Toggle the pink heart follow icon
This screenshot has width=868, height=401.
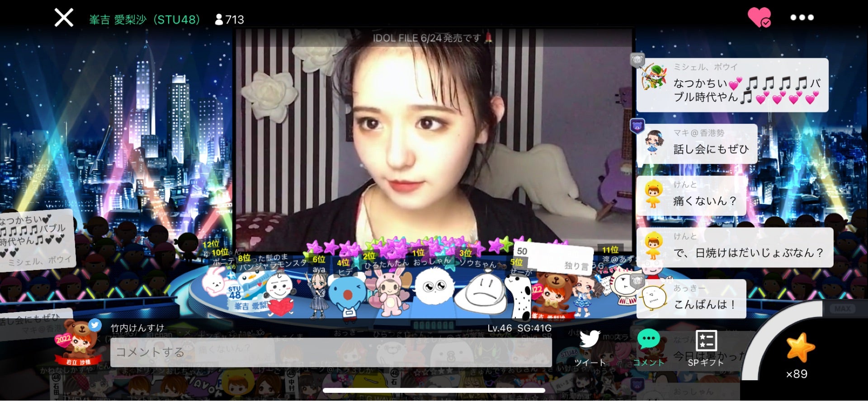coord(759,18)
